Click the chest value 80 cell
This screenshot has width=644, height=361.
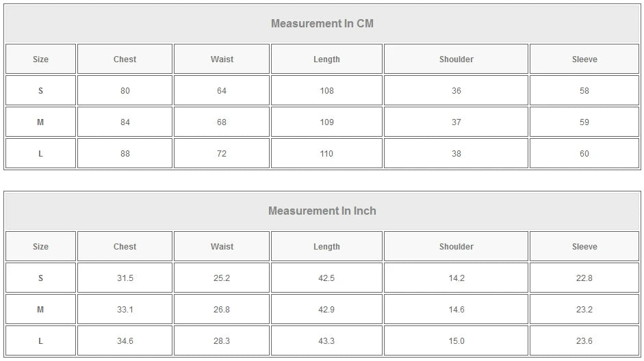pyautogui.click(x=125, y=91)
